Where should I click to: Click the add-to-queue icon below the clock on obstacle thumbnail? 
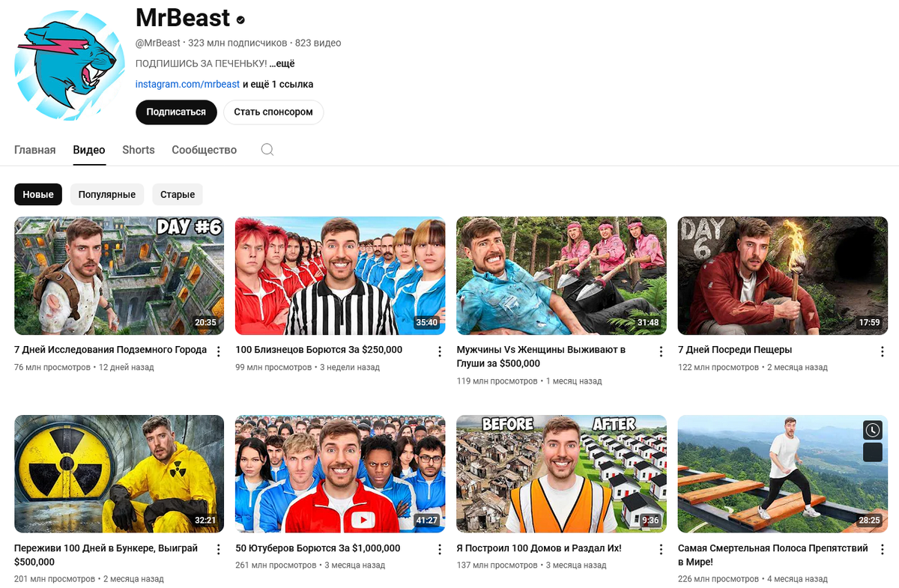pos(872,452)
